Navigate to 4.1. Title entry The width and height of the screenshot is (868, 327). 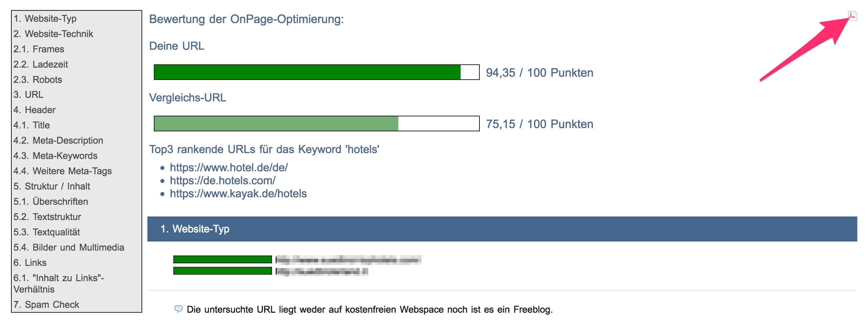coord(31,125)
